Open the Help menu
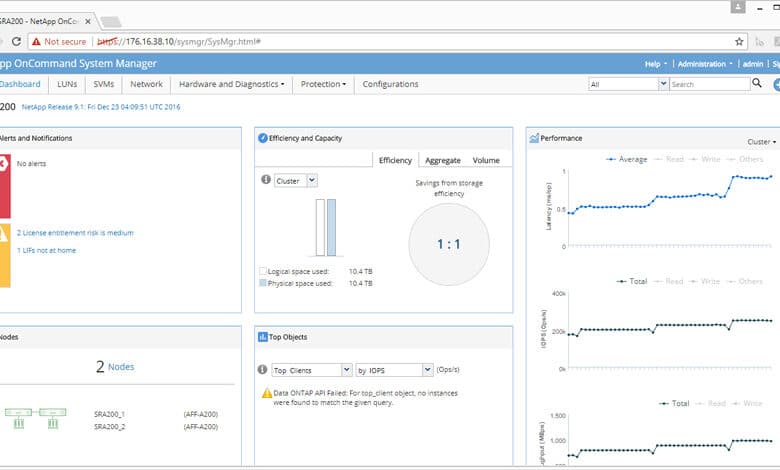This screenshot has height=470, width=780. [656, 64]
